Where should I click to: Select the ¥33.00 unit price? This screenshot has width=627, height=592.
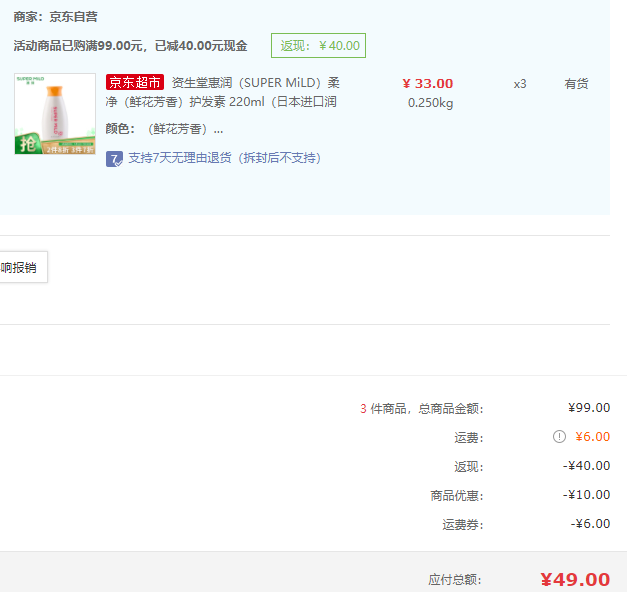pyautogui.click(x=427, y=84)
